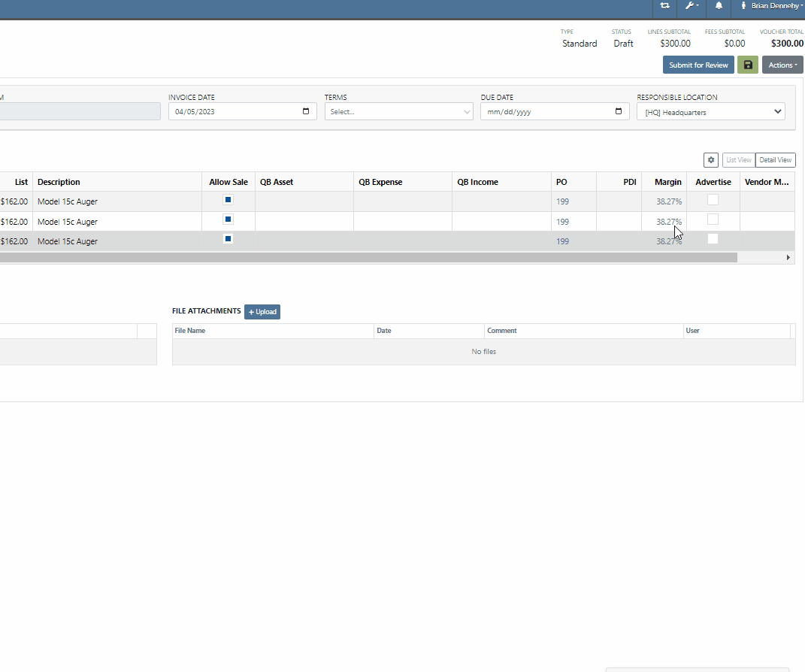Viewport: 805px width, 672px height.
Task: Click the Invoice Date field
Action: point(242,111)
